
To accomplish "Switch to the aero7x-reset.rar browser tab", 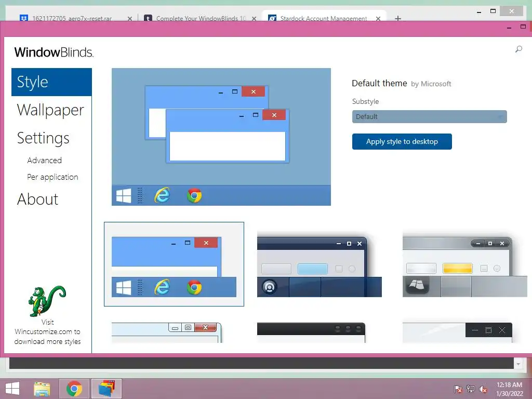I will coord(71,18).
